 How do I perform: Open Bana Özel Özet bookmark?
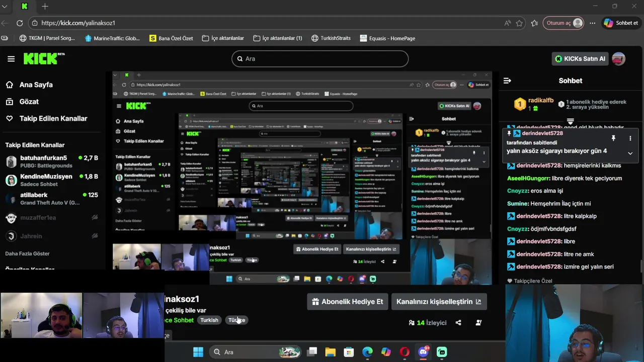pos(171,38)
